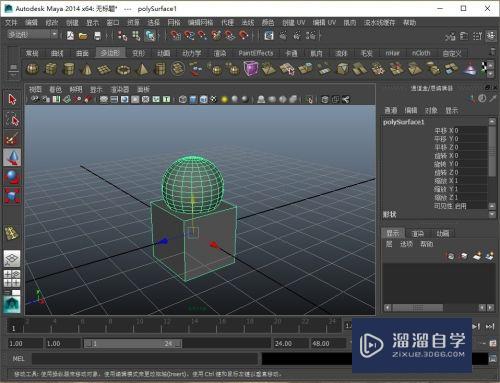Create a polygon torus from the shelf
This screenshot has height=383, width=500.
point(123,70)
